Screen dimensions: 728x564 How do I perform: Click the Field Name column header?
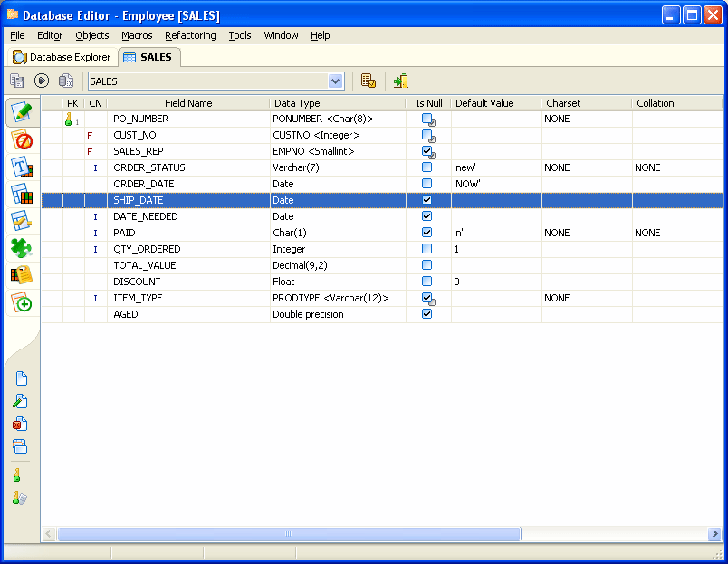click(x=188, y=103)
